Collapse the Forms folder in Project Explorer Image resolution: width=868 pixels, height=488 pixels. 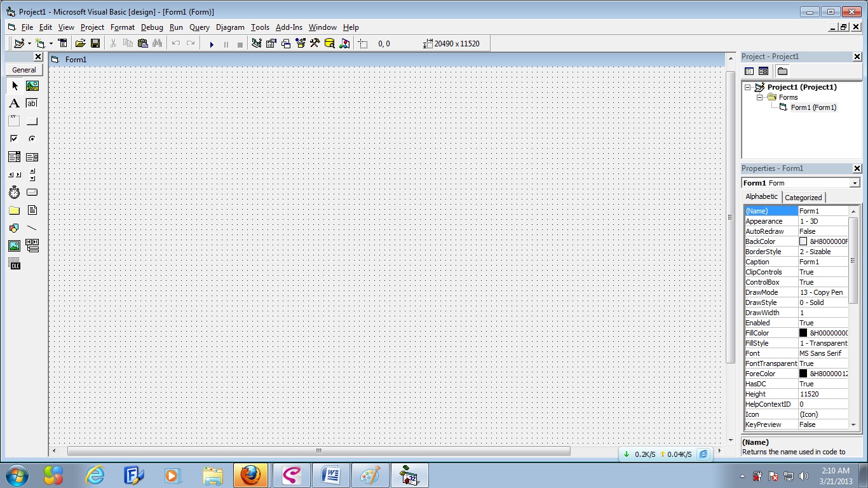coord(761,97)
